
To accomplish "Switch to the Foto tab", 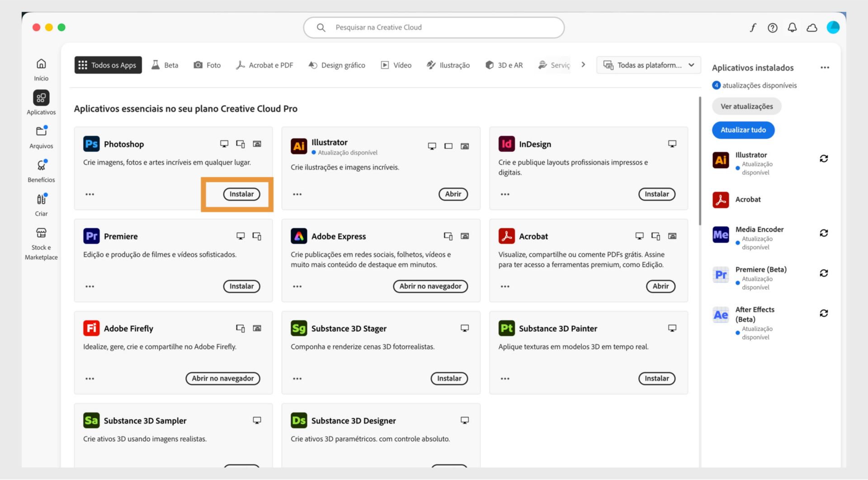I will (207, 65).
